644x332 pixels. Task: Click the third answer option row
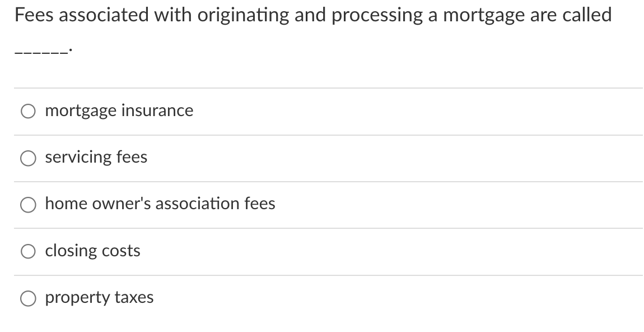322,204
